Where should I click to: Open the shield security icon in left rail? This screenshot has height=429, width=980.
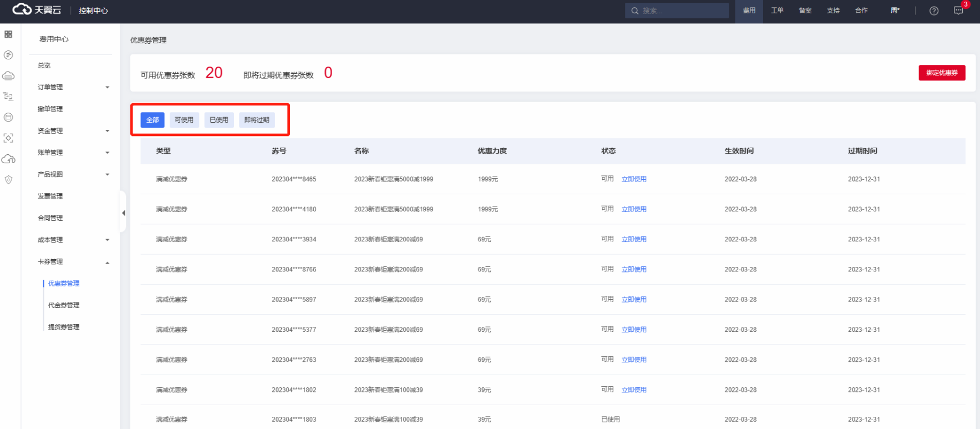point(8,180)
